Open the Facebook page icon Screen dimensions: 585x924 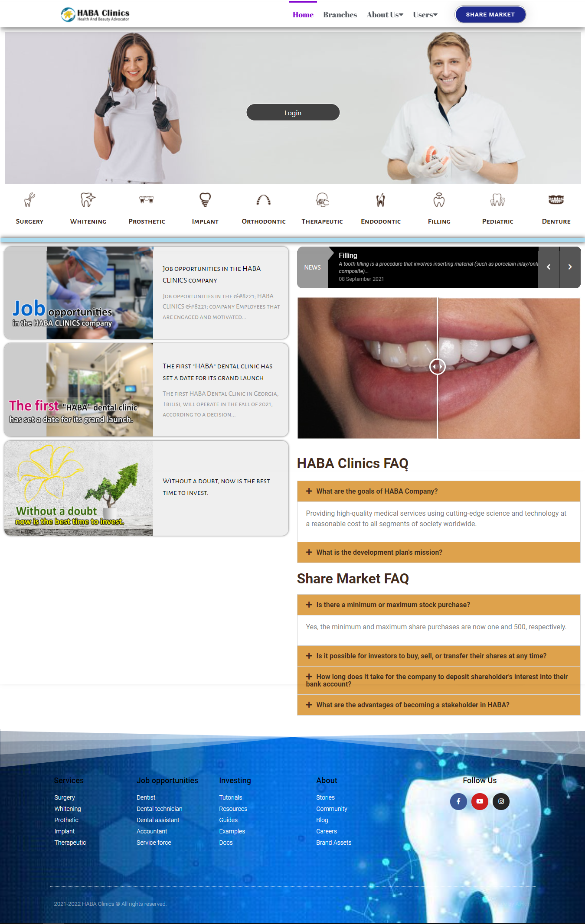coord(458,801)
